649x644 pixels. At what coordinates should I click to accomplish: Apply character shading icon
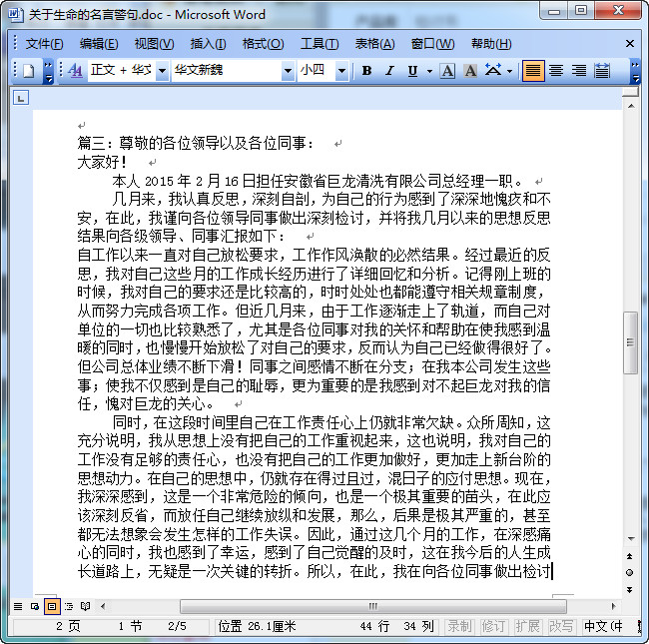(470, 71)
